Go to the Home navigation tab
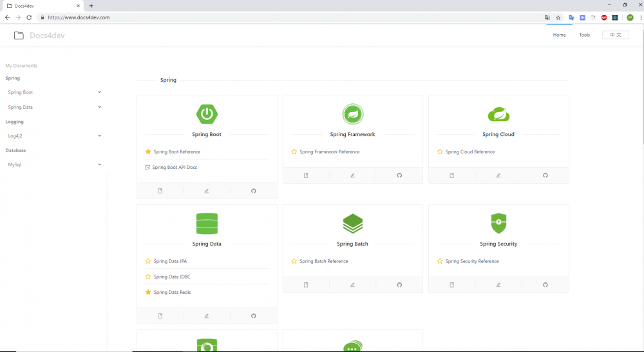The width and height of the screenshot is (644, 352). 559,35
